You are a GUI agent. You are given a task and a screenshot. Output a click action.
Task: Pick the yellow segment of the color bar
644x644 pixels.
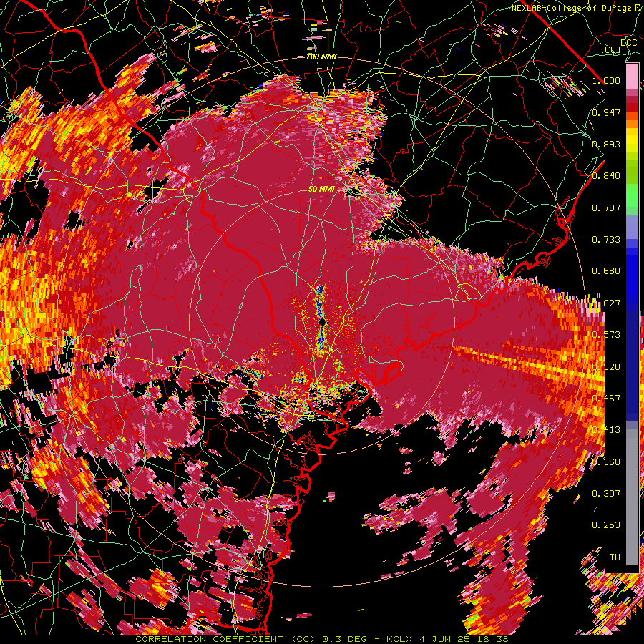click(632, 141)
